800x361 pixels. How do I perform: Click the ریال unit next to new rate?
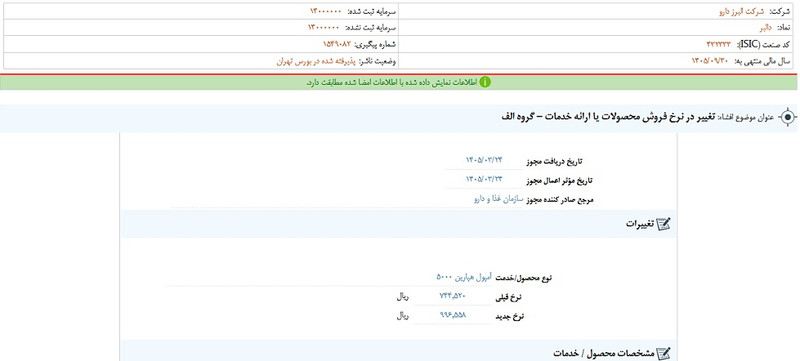[403, 316]
